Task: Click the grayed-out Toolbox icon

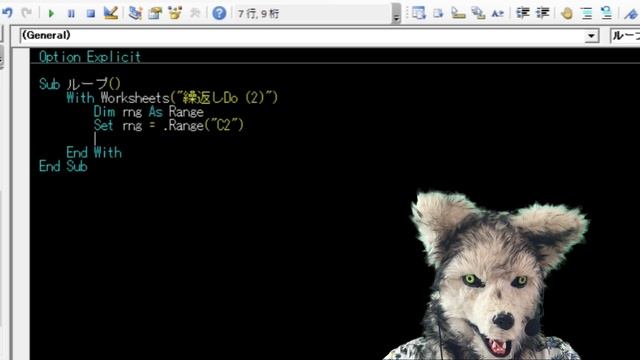Action: pos(195,13)
